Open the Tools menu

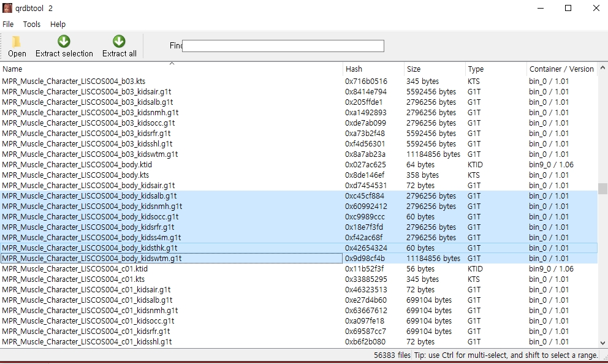32,25
